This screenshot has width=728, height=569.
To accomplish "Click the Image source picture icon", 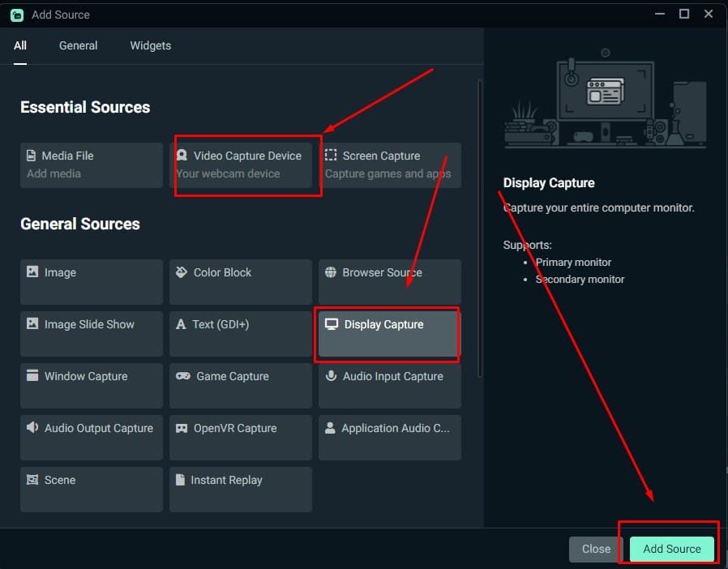I will 32,272.
